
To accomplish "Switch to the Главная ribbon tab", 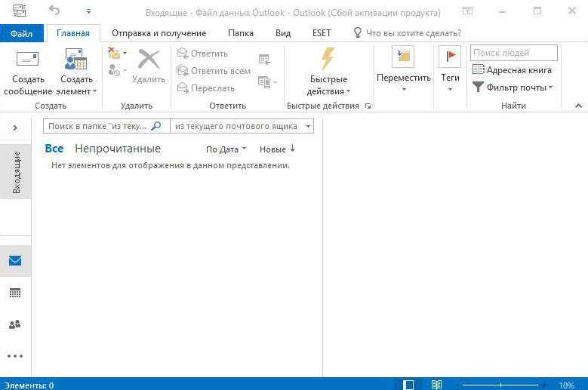I will [x=73, y=33].
